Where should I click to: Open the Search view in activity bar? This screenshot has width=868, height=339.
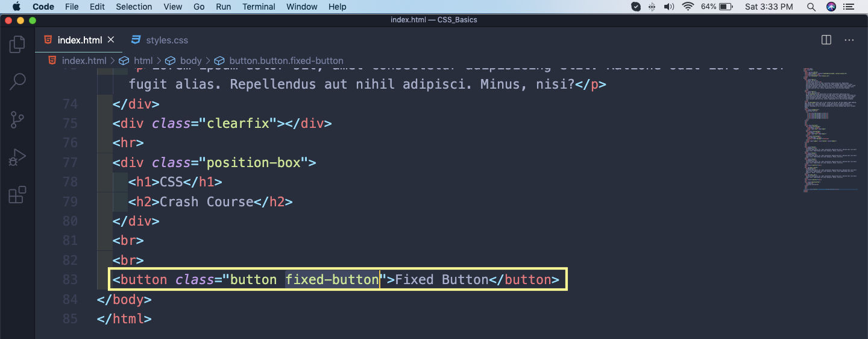[x=17, y=81]
